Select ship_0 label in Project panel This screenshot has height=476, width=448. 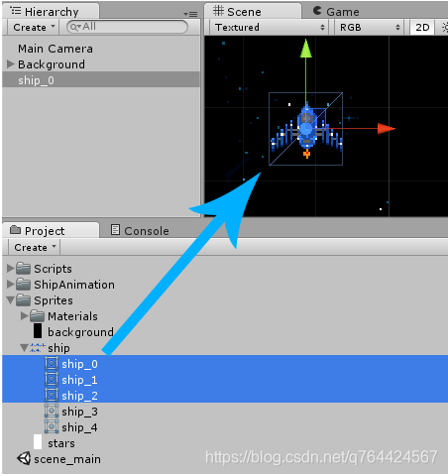pos(79,364)
